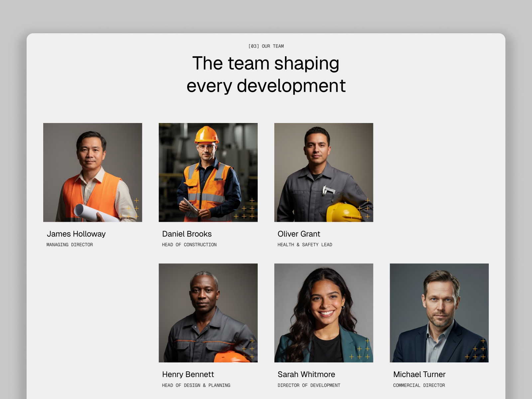Click the James Holloway name

tap(76, 234)
